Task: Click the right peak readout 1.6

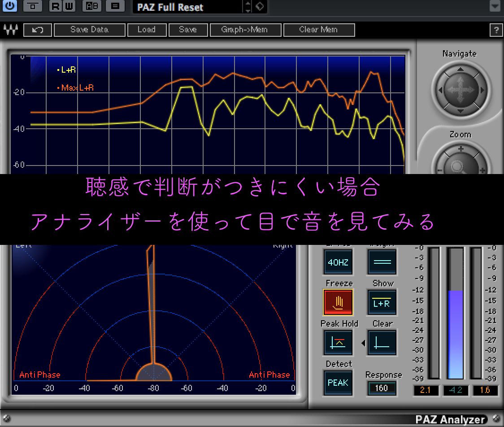Action: point(485,390)
